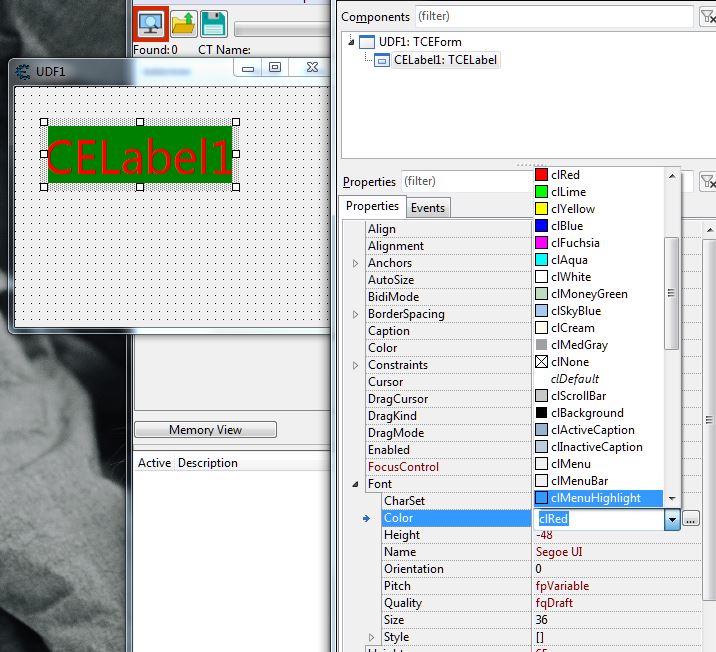Screen dimensions: 716x652
Task: Expand the Anchors property
Action: pyautogui.click(x=356, y=263)
